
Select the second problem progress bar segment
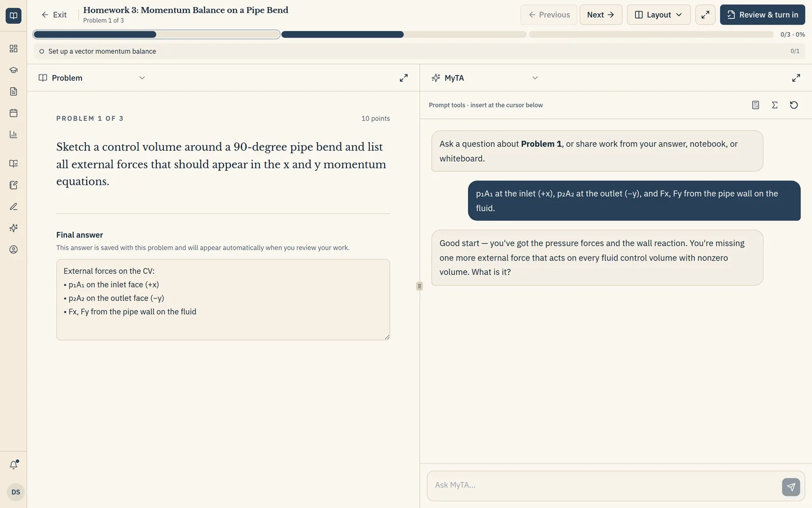coord(403,35)
